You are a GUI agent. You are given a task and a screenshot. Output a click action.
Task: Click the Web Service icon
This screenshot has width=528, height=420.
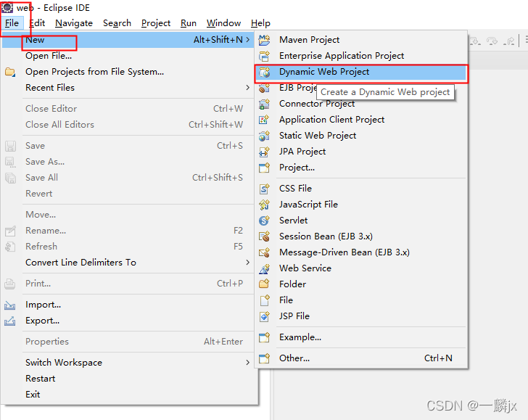264,268
